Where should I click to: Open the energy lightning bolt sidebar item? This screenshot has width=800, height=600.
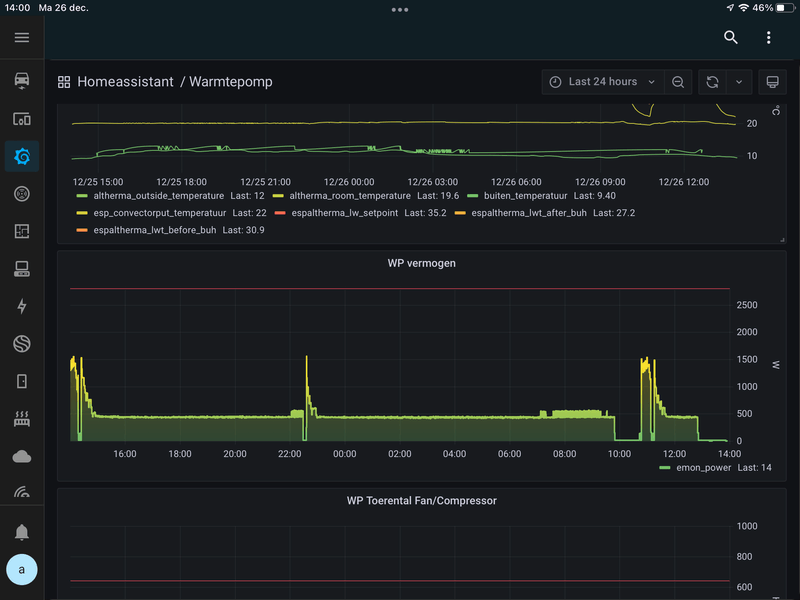22,307
